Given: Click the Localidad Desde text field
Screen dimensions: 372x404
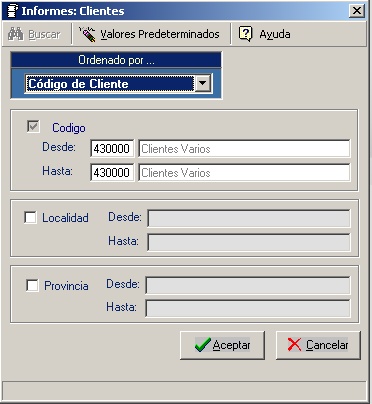Looking at the screenshot, I should coord(249,218).
